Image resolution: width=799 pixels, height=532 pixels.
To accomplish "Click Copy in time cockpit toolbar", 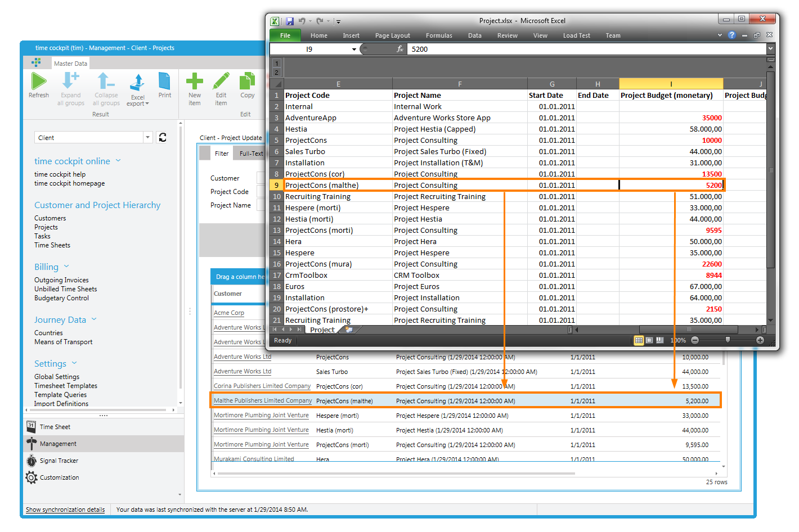I will pos(248,86).
